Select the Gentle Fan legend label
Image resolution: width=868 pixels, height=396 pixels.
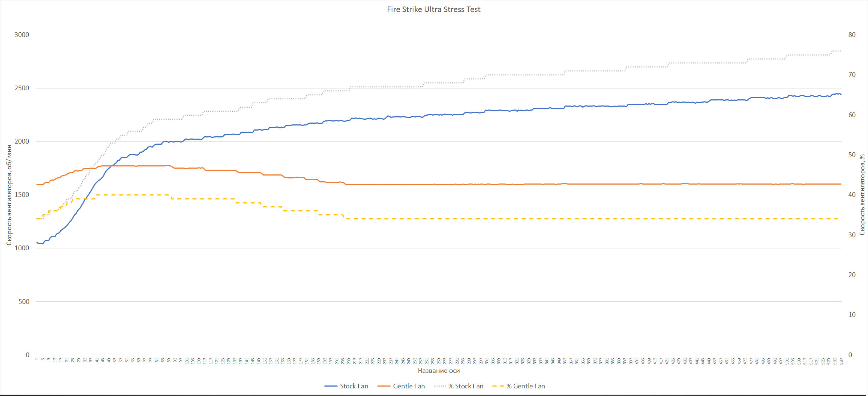[x=409, y=386]
